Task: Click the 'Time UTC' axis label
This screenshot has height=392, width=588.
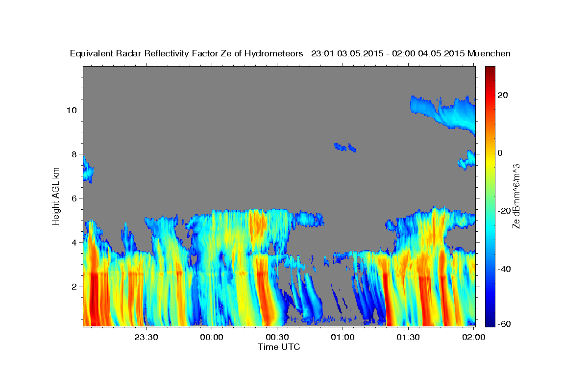Action: [279, 347]
